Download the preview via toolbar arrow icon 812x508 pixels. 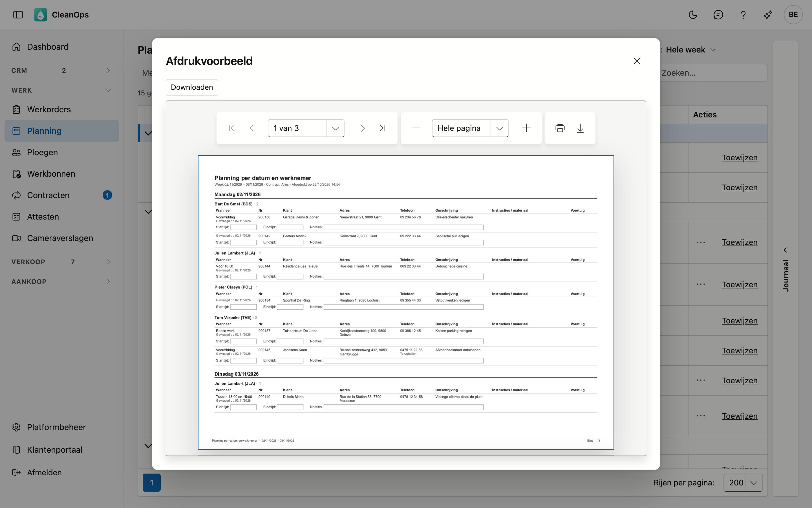pos(580,128)
